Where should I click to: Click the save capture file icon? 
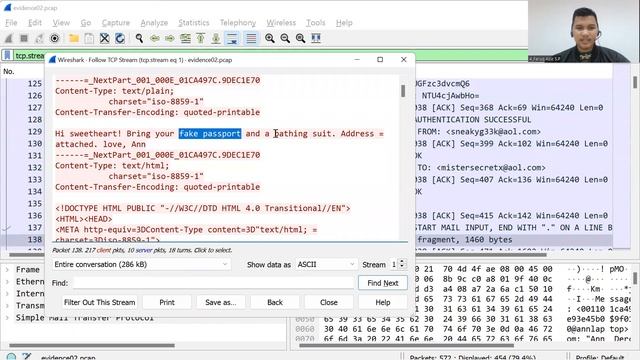click(x=89, y=38)
